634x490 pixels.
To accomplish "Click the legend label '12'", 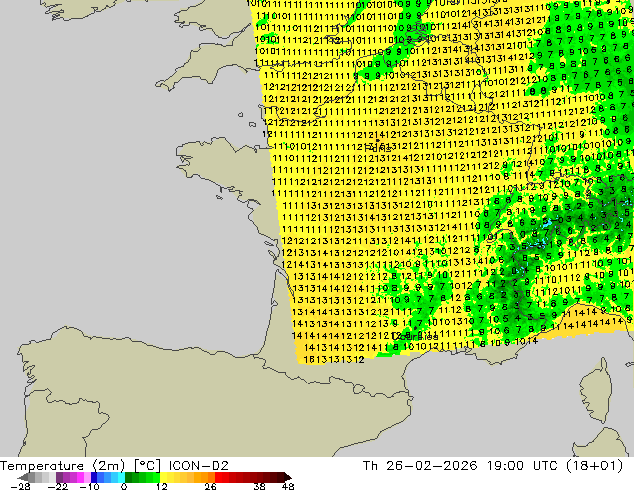I will (x=162, y=486).
